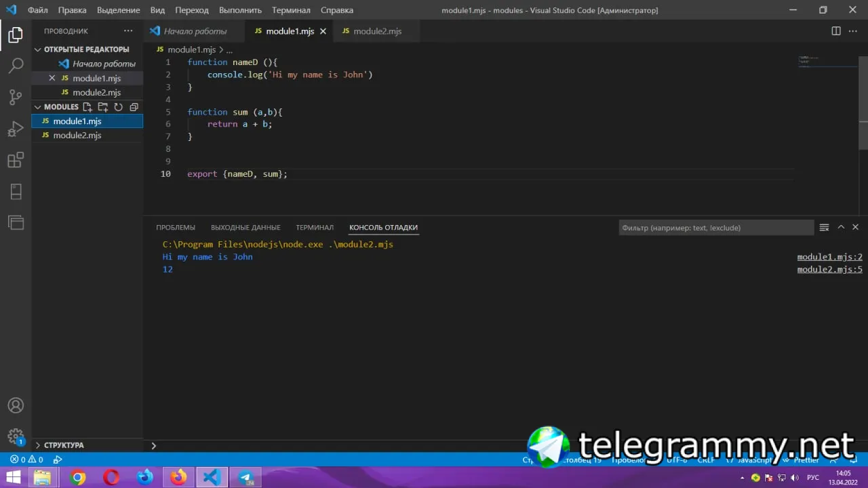Click the debug launch icon in status bar
The image size is (868, 488).
coord(58,460)
